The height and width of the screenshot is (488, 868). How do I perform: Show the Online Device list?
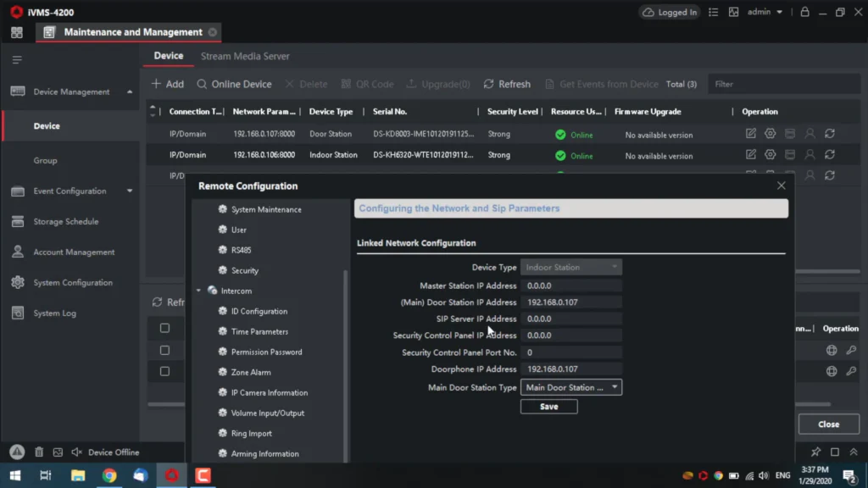pyautogui.click(x=234, y=84)
